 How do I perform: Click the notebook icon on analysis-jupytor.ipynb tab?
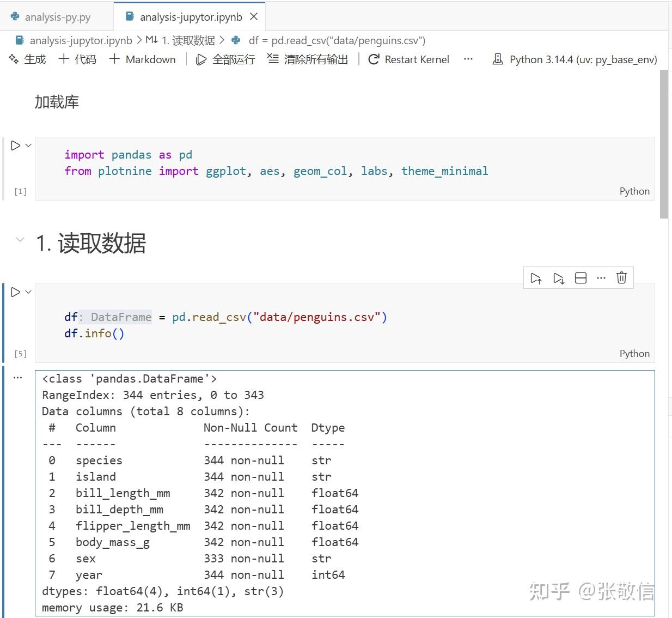[130, 17]
